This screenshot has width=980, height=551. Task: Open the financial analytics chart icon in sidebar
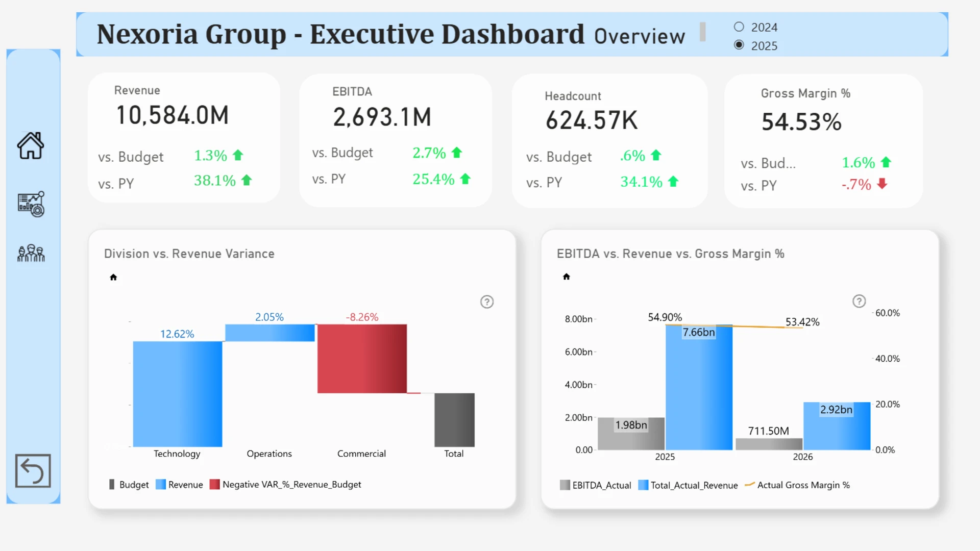click(x=31, y=204)
